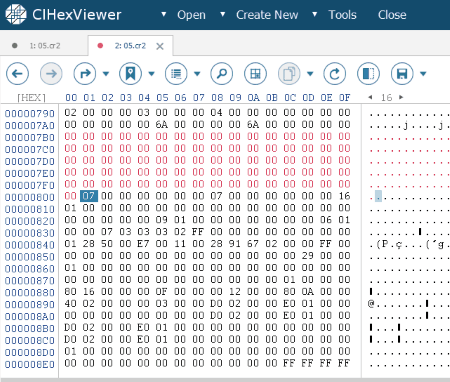Viewport: 450px width, 382px height.
Task: Expand dropdown next to bookmark icon
Action: (x=152, y=74)
